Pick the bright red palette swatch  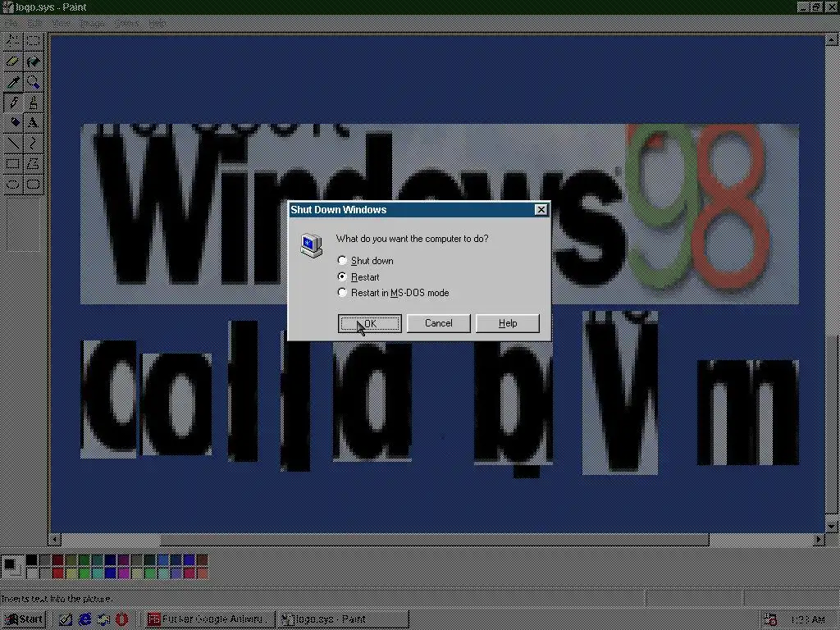[x=58, y=573]
